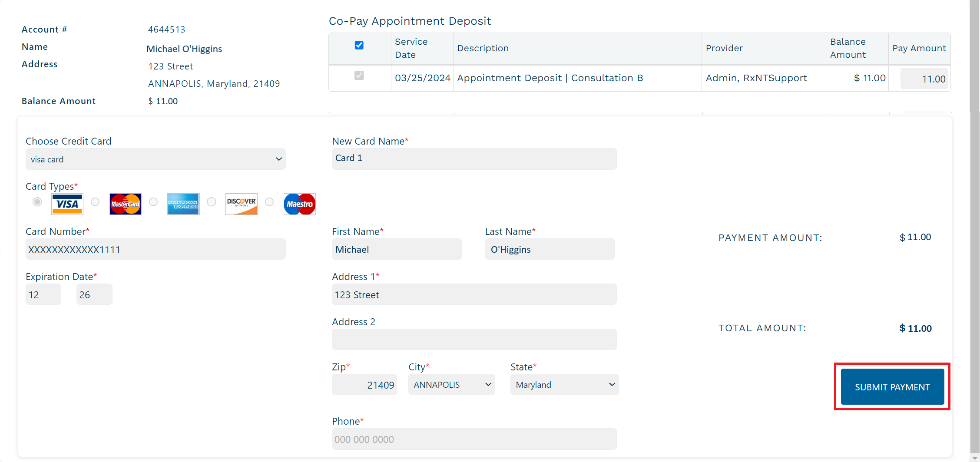This screenshot has height=462, width=980.
Task: Click the bold total amount $ 11.00
Action: 915,328
